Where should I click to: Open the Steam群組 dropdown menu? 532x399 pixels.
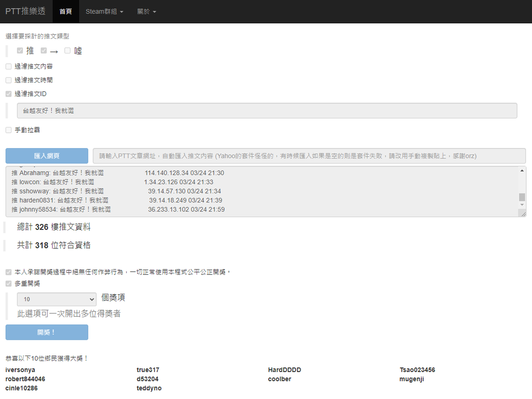click(105, 11)
